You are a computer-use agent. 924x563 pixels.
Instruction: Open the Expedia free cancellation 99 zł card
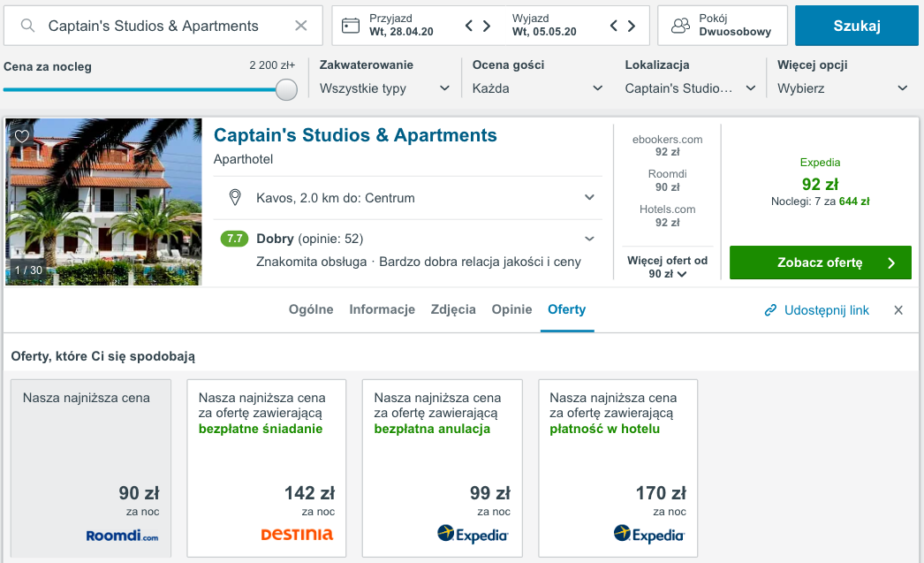point(442,468)
